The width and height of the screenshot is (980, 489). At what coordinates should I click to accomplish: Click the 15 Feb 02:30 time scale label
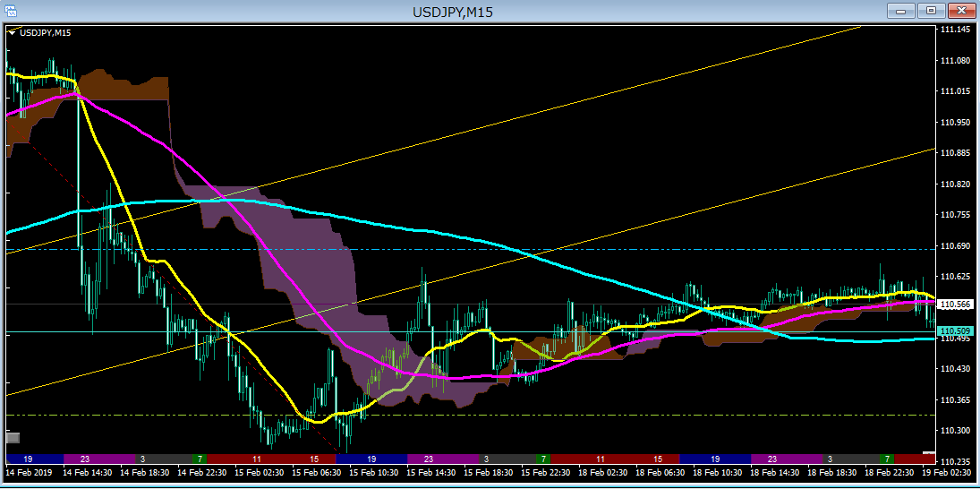pos(260,473)
